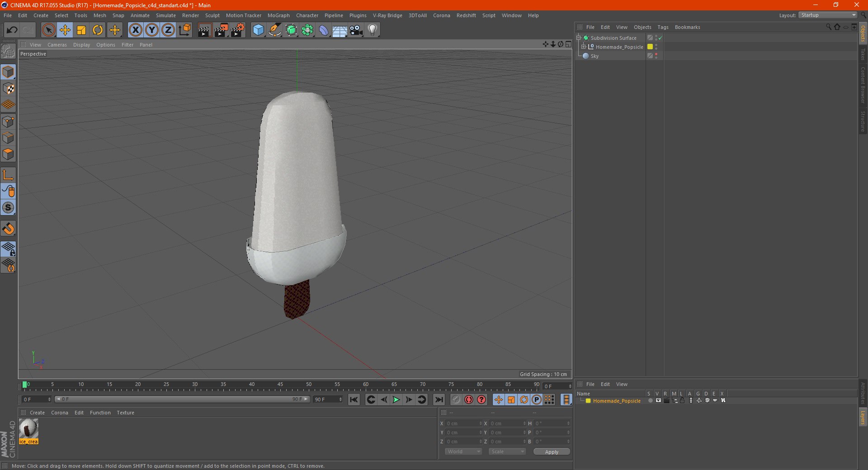
Task: Add a Light object
Action: [373, 30]
